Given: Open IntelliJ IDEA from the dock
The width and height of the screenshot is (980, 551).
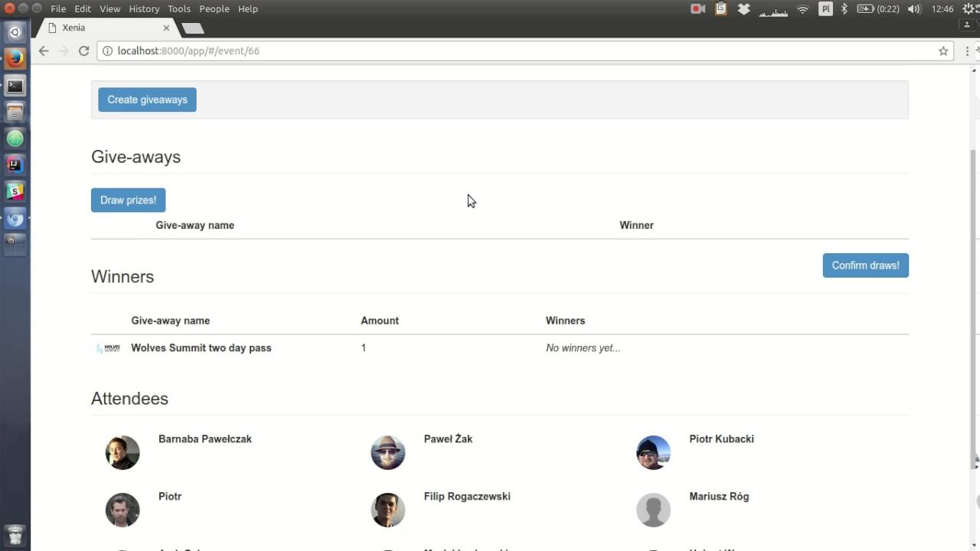Looking at the screenshot, I should (15, 165).
